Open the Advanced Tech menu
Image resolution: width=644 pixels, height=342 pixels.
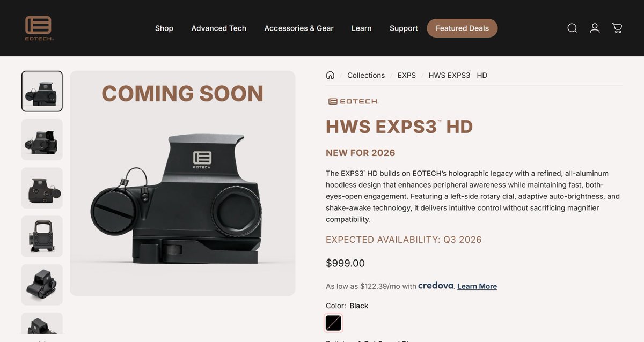[219, 28]
